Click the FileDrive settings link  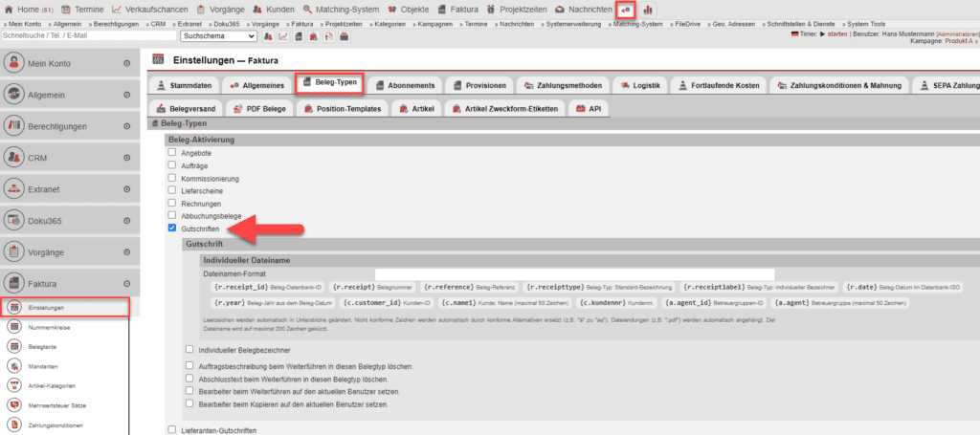(x=687, y=24)
